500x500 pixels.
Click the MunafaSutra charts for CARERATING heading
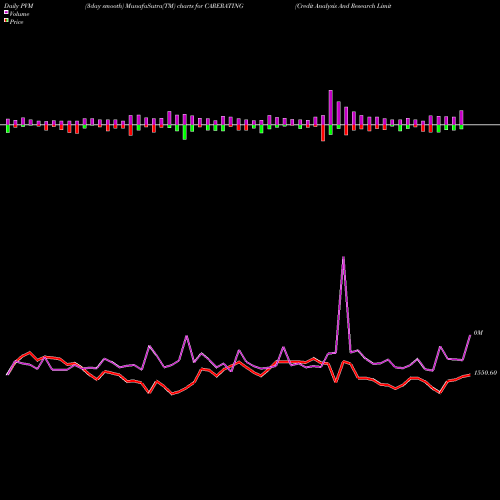(164, 6)
